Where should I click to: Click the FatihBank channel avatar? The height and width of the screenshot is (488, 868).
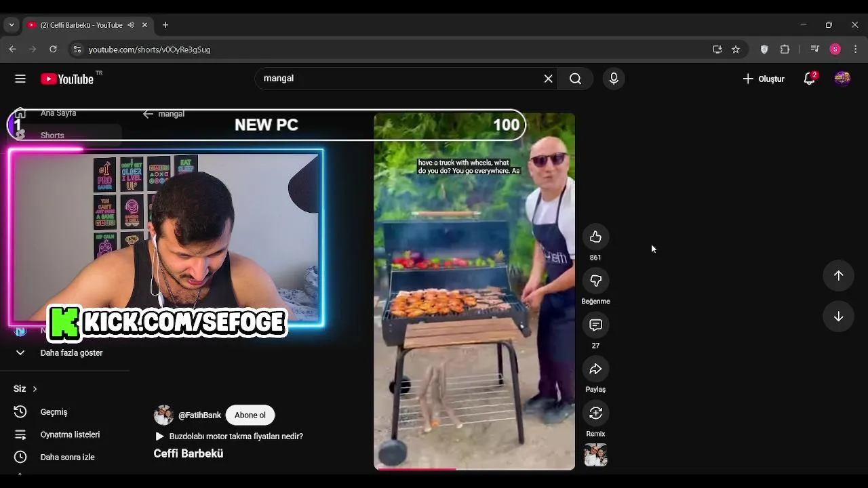[163, 415]
